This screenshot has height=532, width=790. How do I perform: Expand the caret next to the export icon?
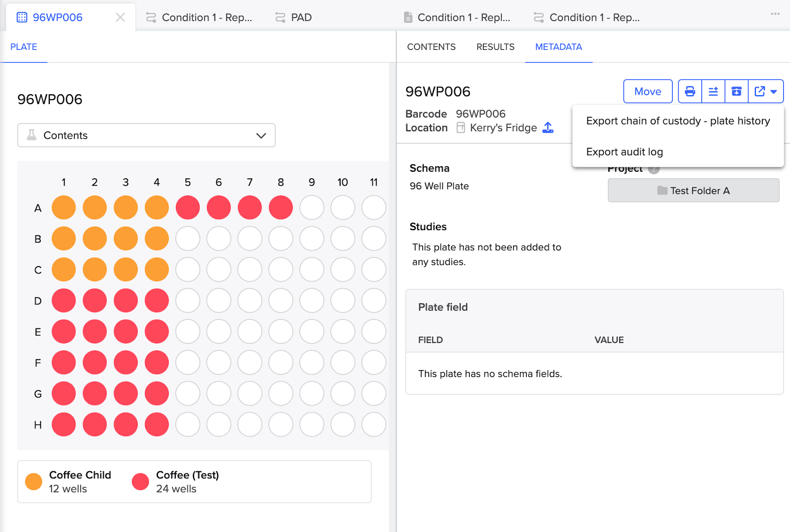773,91
